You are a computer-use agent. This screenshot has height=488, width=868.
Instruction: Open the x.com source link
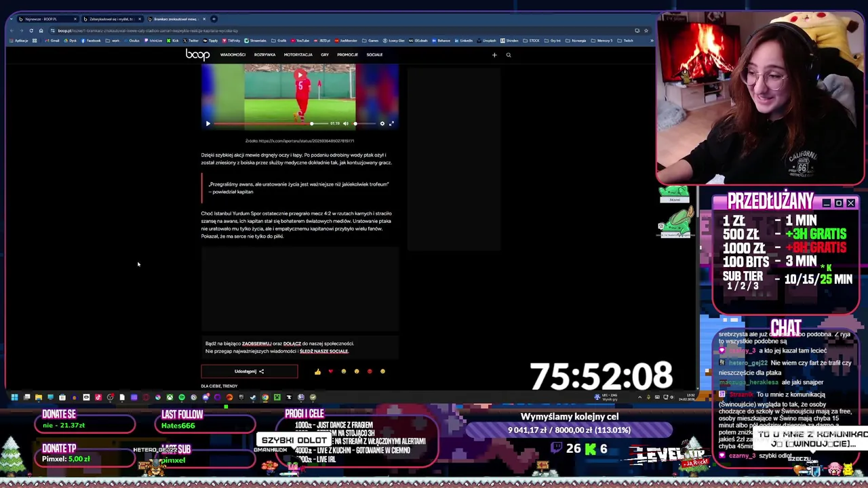[x=306, y=141]
